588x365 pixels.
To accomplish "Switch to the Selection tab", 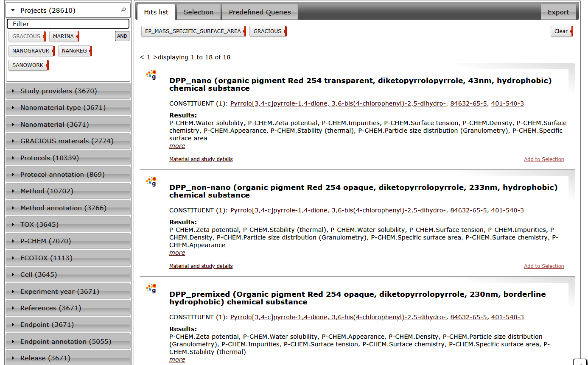I will click(199, 11).
